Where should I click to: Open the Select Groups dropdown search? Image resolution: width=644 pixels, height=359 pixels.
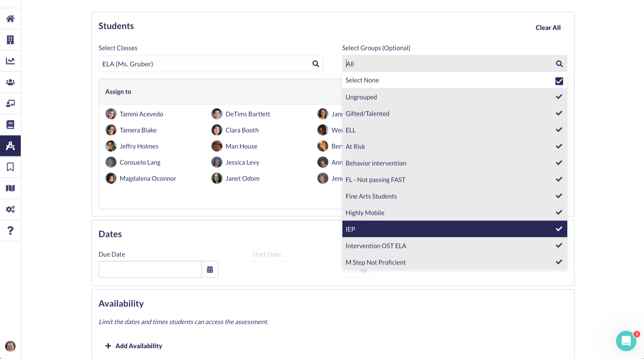point(559,64)
